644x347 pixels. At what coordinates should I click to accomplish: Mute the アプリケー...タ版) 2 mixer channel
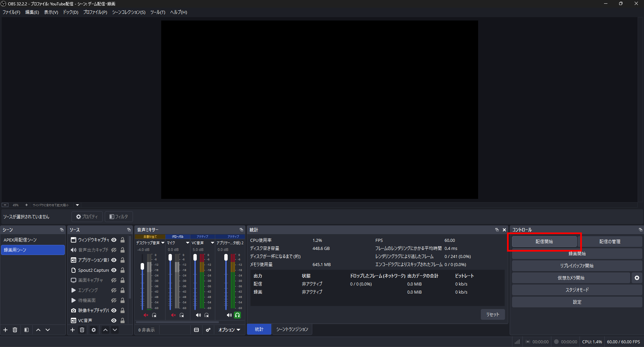click(x=229, y=315)
